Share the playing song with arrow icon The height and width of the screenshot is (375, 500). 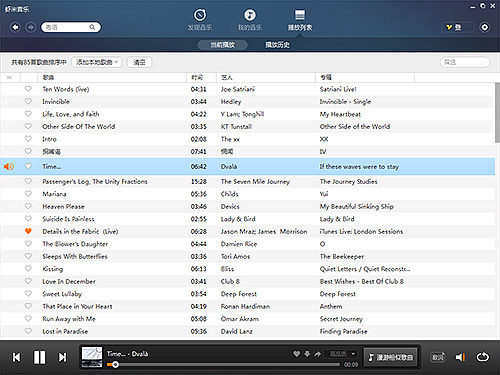(x=318, y=354)
